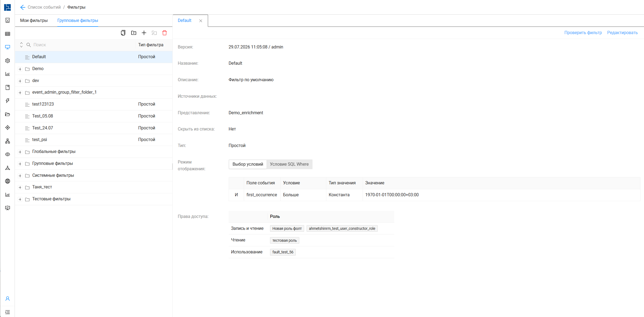Image resolution: width=644 pixels, height=317 pixels.
Task: Expand the sidebar menu icon
Action: click(8, 312)
